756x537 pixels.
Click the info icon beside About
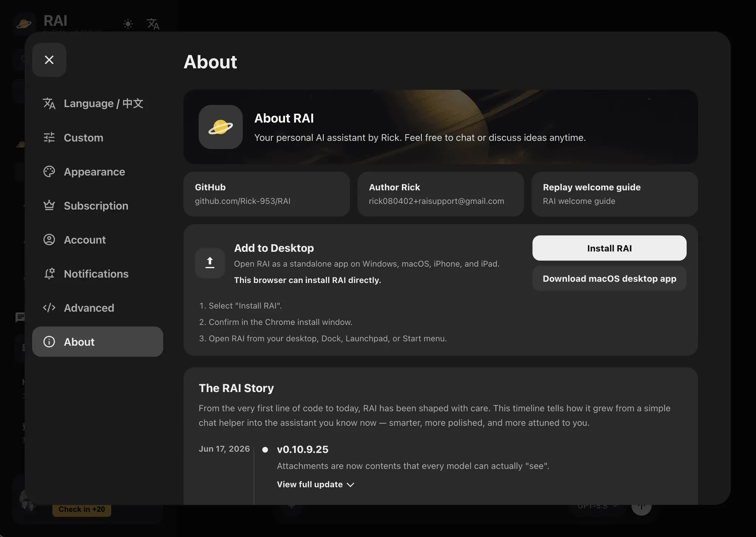tap(49, 342)
